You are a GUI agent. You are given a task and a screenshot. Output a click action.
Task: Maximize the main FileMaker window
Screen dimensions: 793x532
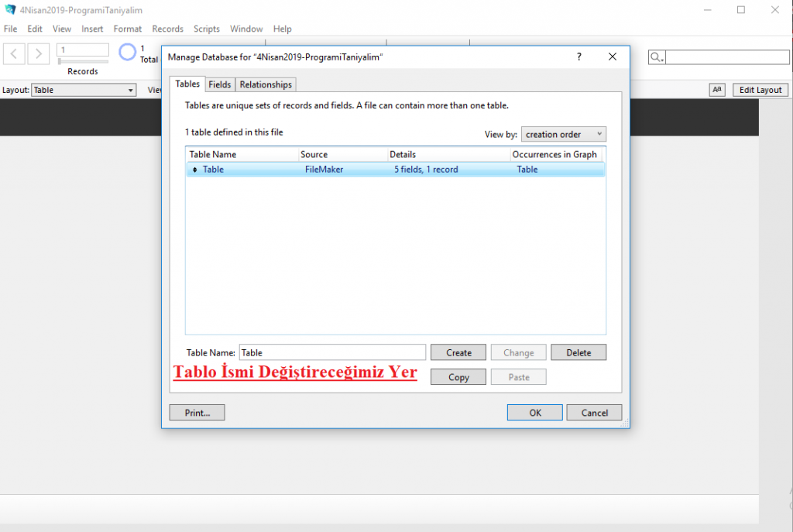point(741,9)
